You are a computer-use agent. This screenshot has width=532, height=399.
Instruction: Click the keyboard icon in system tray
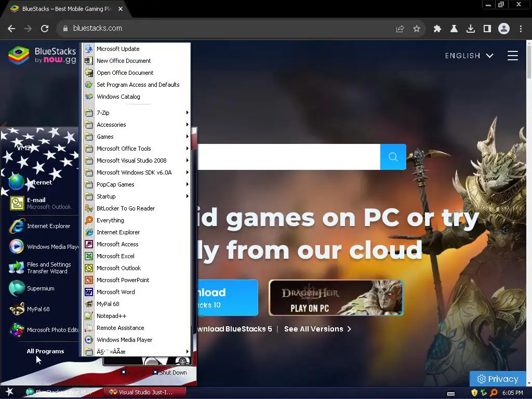451,393
